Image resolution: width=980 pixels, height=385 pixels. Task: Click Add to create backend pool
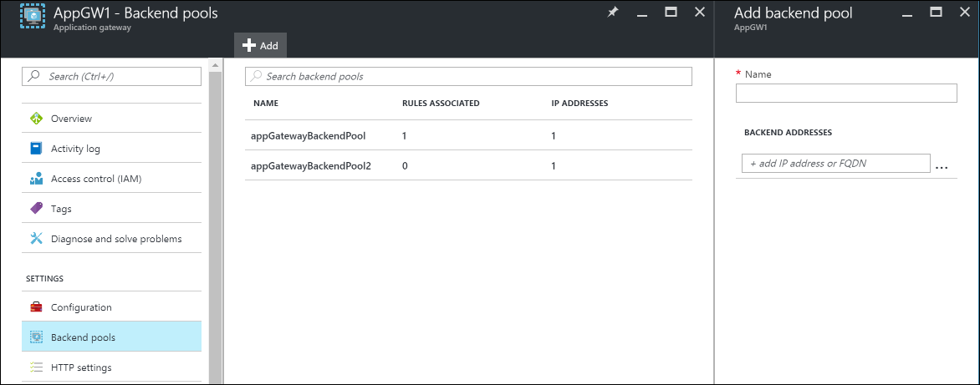click(260, 45)
